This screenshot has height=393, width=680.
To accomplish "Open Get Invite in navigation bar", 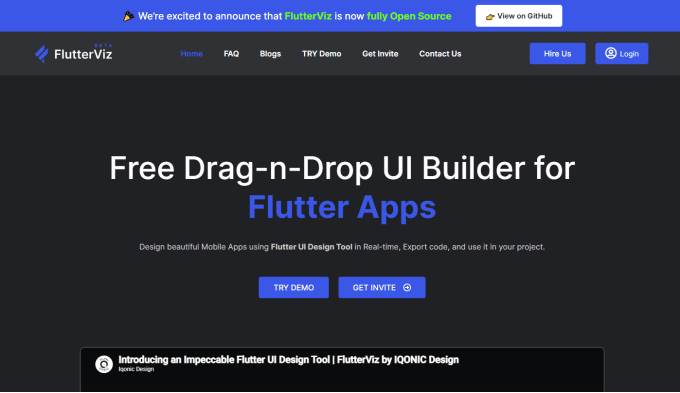I will tap(380, 54).
